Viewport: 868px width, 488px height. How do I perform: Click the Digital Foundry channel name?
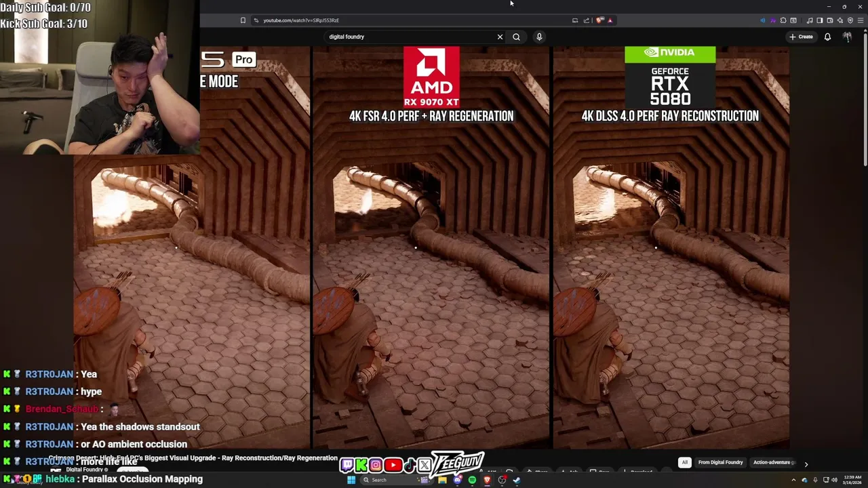click(x=84, y=470)
